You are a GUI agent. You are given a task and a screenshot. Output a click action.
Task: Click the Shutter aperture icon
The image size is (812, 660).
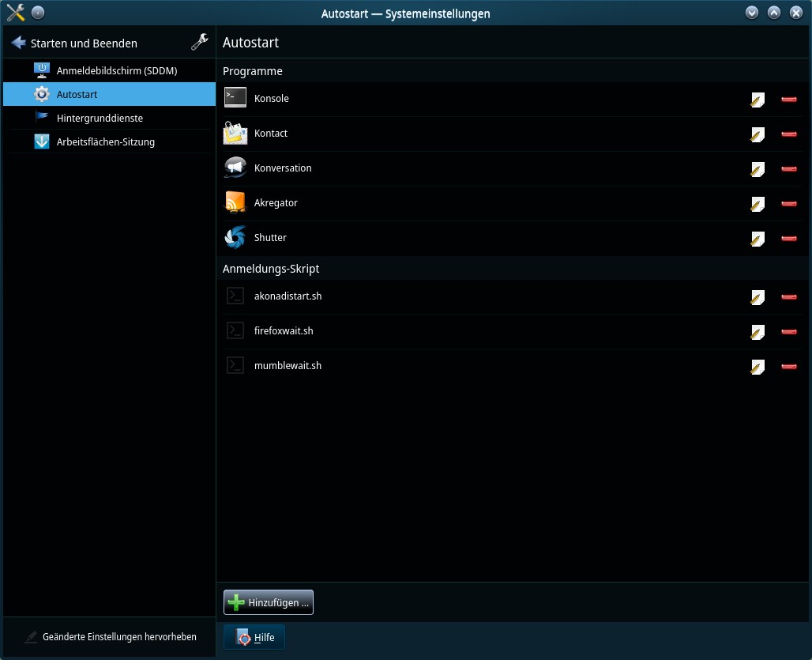[x=235, y=237]
